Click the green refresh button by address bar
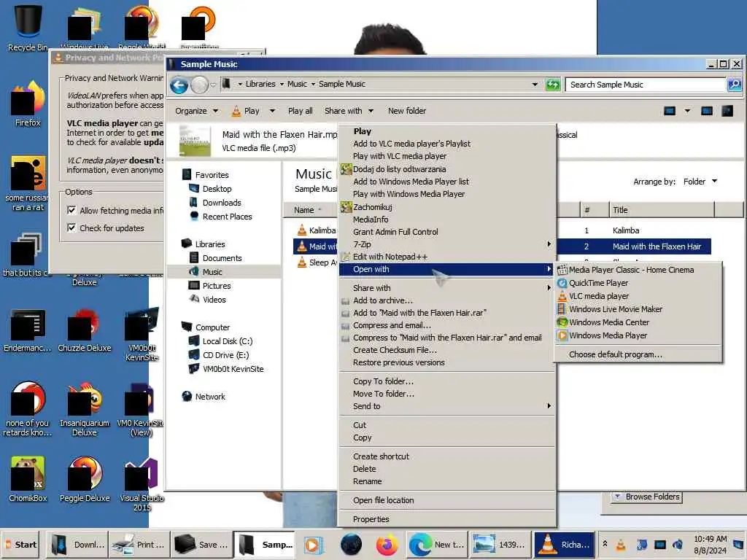Viewport: 747px width, 560px height. (553, 85)
